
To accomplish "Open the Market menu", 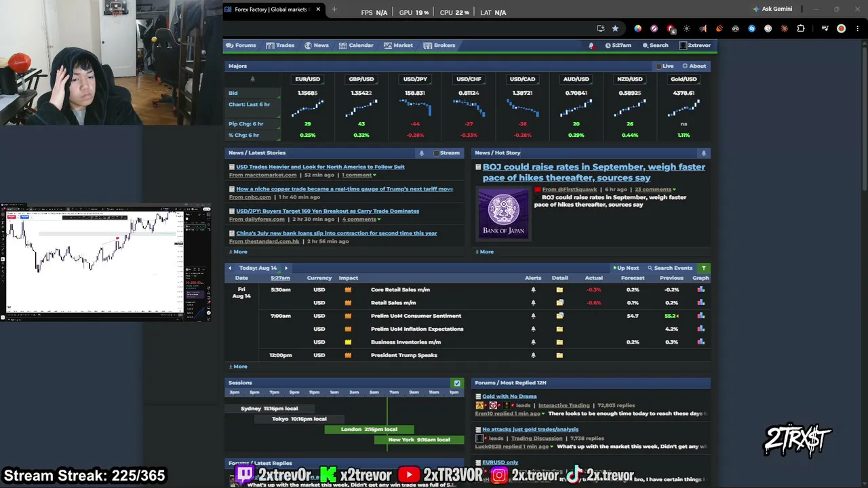I will tap(398, 45).
